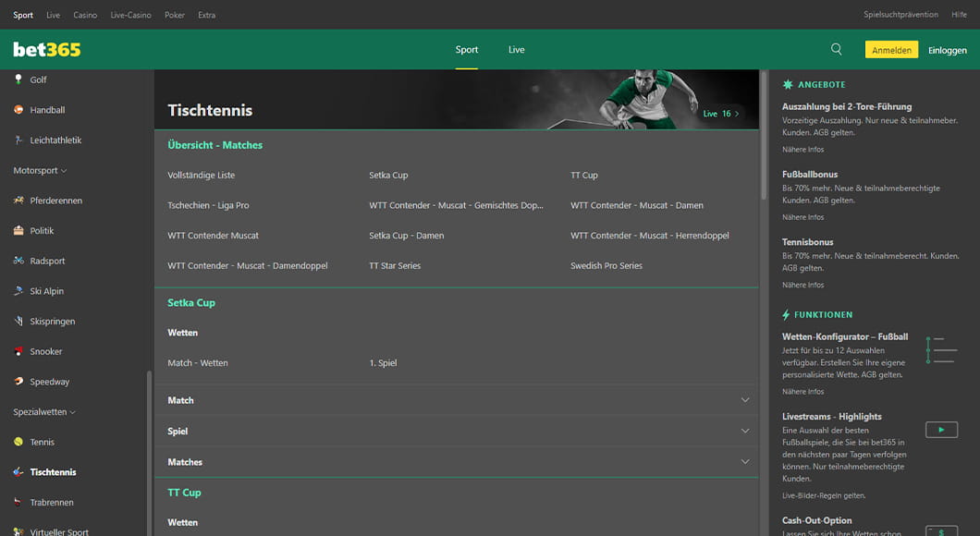Image resolution: width=980 pixels, height=536 pixels.
Task: Click the main content vertical scrollbar
Action: coord(763,135)
